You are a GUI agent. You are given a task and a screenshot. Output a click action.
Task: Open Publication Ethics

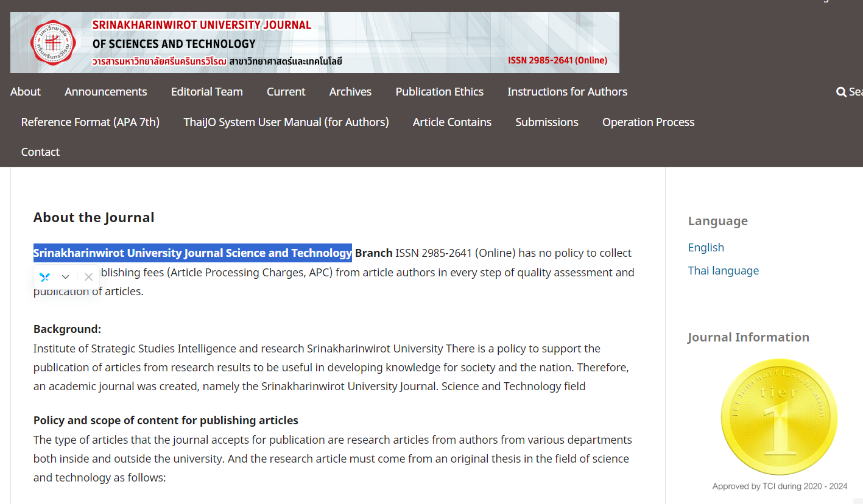(440, 91)
